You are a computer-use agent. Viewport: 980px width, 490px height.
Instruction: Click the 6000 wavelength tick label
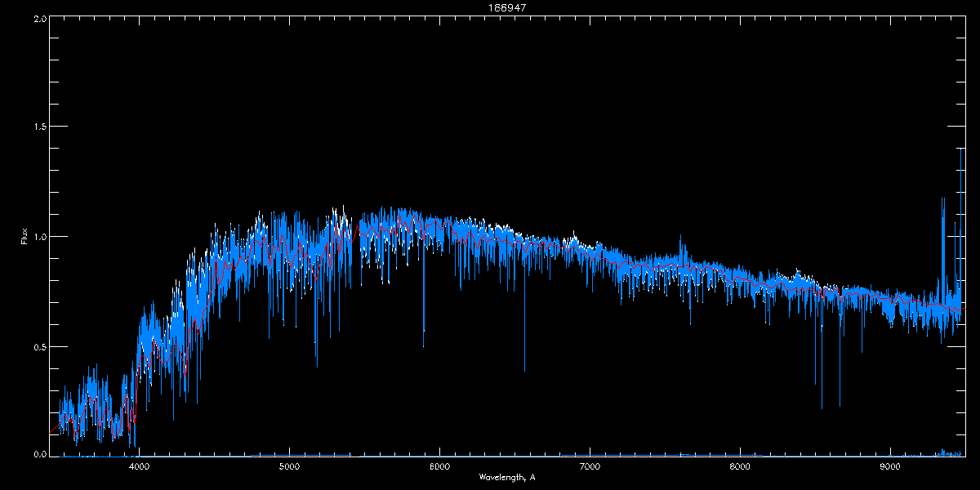(x=439, y=466)
